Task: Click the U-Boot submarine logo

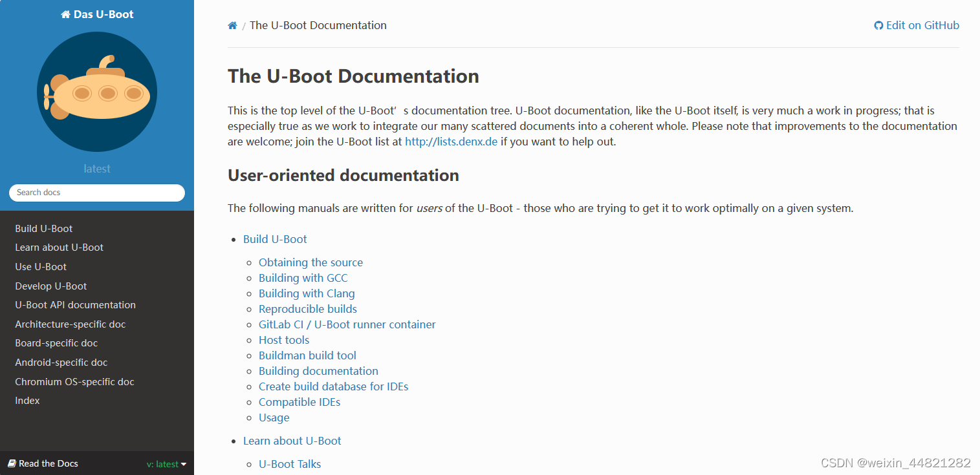Action: coord(96,92)
